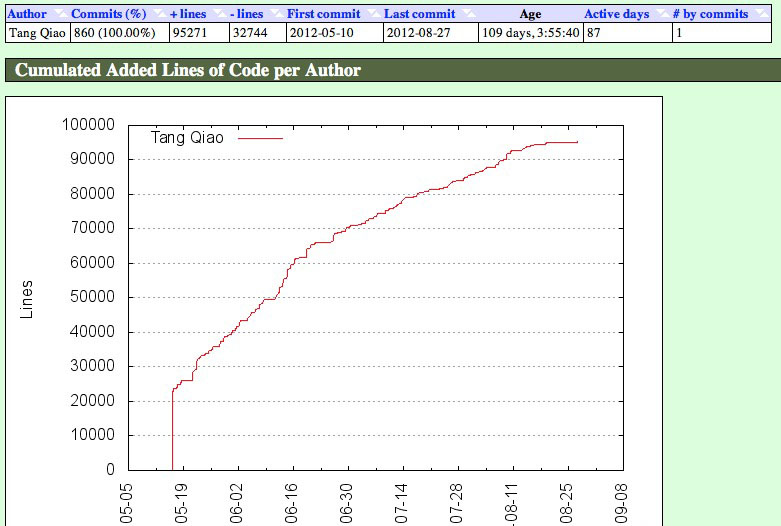Viewport: 781px width, 526px height.
Task: Click the red Tang Qiao legend line sample
Action: click(x=259, y=138)
